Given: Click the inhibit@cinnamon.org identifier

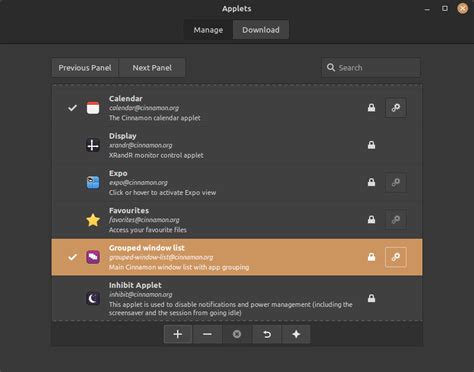Looking at the screenshot, I should pos(141,295).
